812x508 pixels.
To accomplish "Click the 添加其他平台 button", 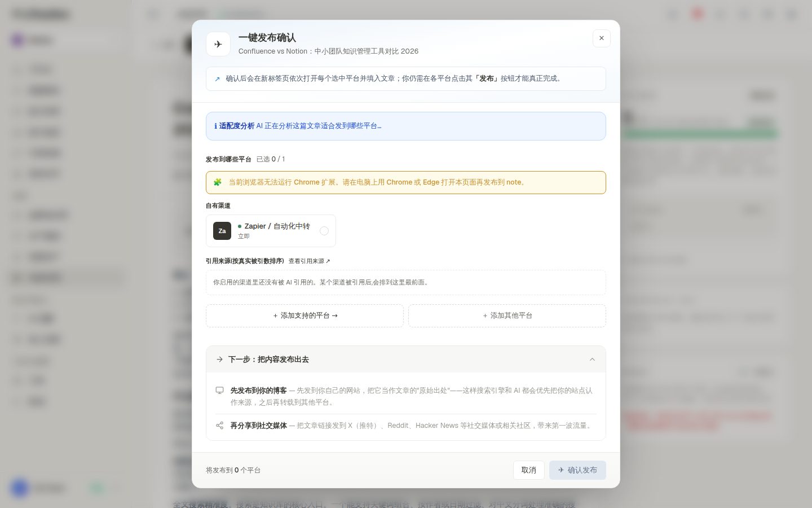I will point(507,316).
